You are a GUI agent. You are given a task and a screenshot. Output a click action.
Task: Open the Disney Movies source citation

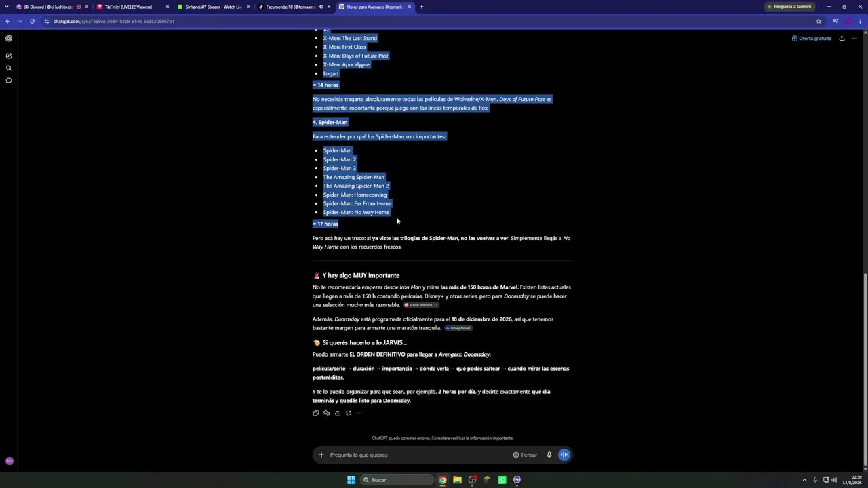coord(458,328)
